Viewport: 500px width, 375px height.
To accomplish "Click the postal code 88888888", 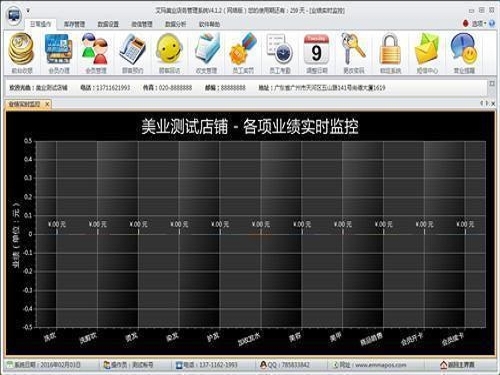I will coord(233,88).
